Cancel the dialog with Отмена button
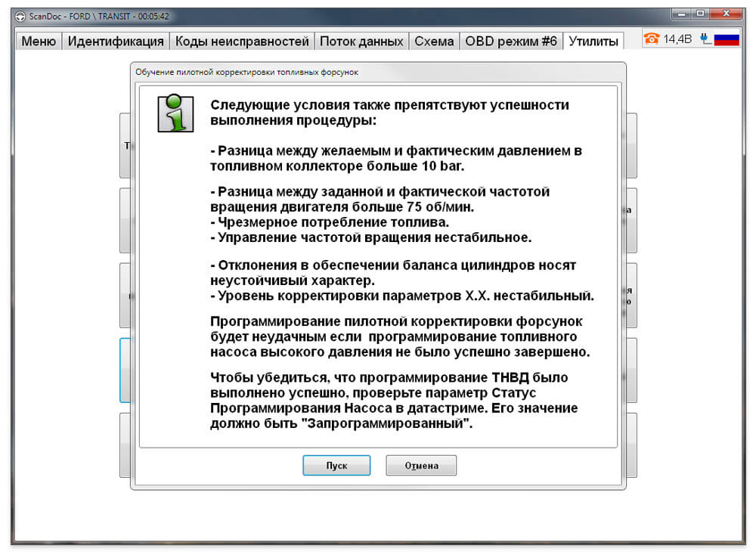Viewport: 756px width, 558px height. (x=421, y=466)
